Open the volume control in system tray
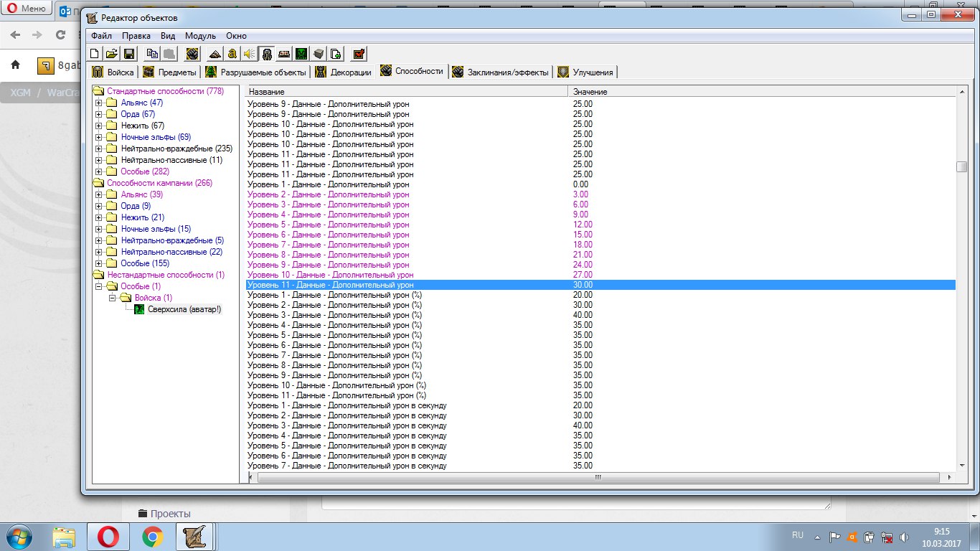Image resolution: width=980 pixels, height=551 pixels. pos(905,537)
